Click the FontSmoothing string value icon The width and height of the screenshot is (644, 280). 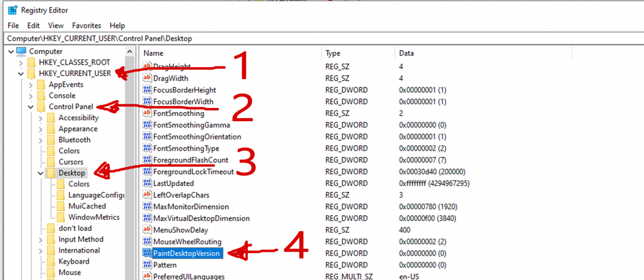tap(147, 113)
